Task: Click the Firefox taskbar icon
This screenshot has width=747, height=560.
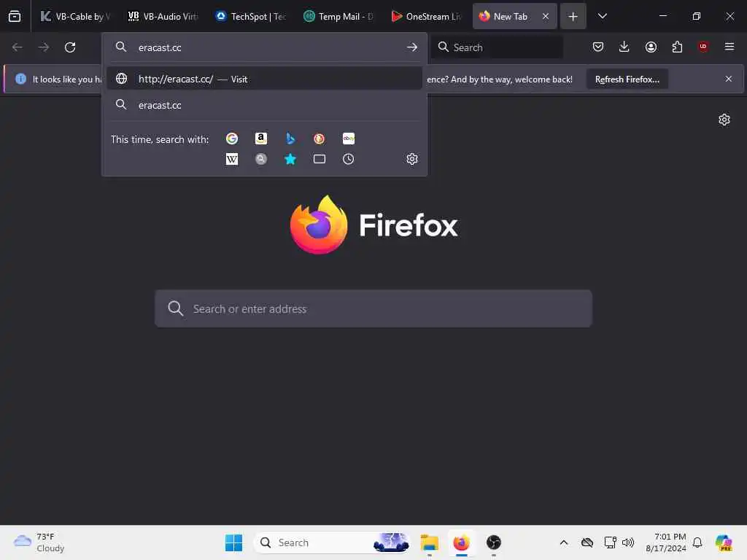Action: click(461, 542)
